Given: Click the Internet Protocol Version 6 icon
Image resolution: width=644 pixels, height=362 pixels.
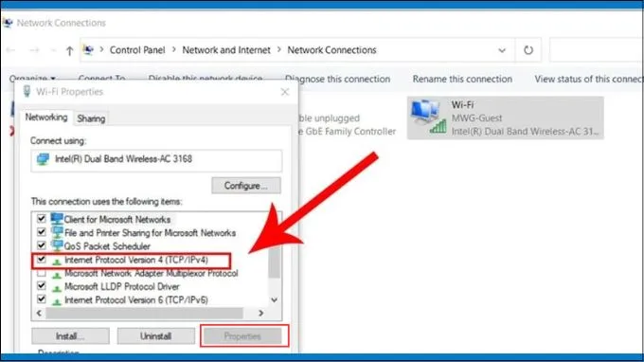Looking at the screenshot, I should click(x=57, y=301).
